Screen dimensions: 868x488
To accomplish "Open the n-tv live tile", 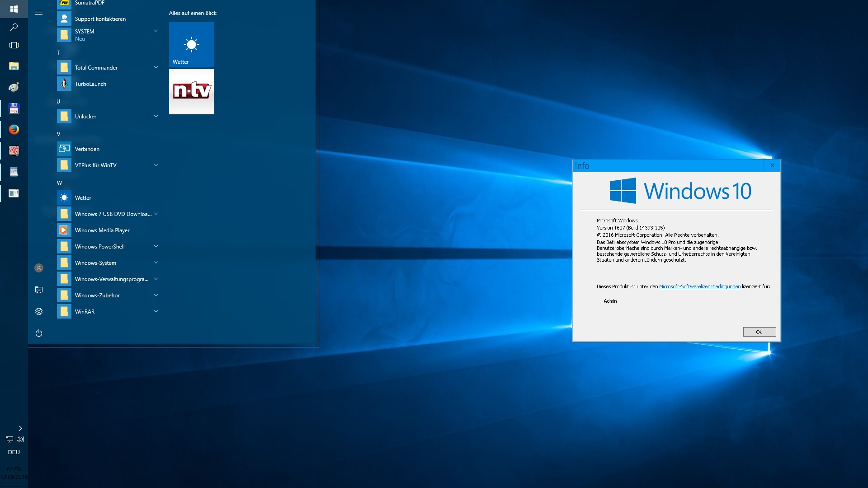I will point(192,92).
